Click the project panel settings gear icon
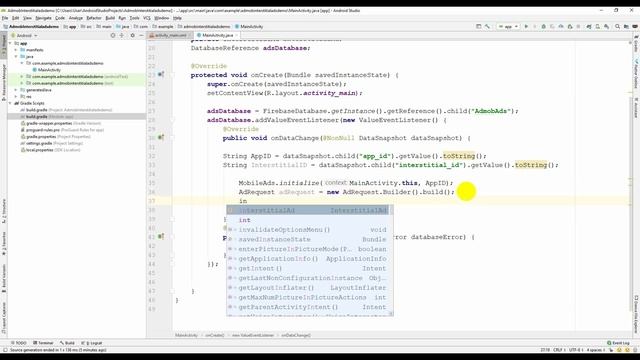This screenshot has height=360, width=640. [132, 36]
